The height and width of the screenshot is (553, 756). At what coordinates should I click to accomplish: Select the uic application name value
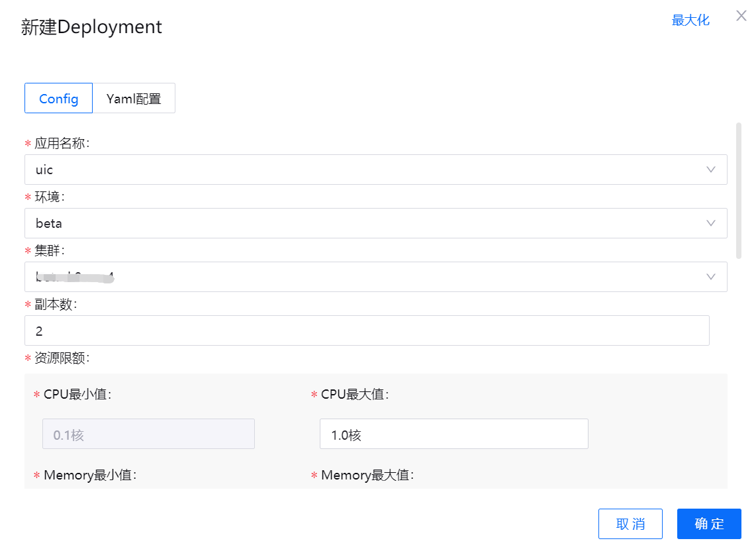click(x=44, y=170)
